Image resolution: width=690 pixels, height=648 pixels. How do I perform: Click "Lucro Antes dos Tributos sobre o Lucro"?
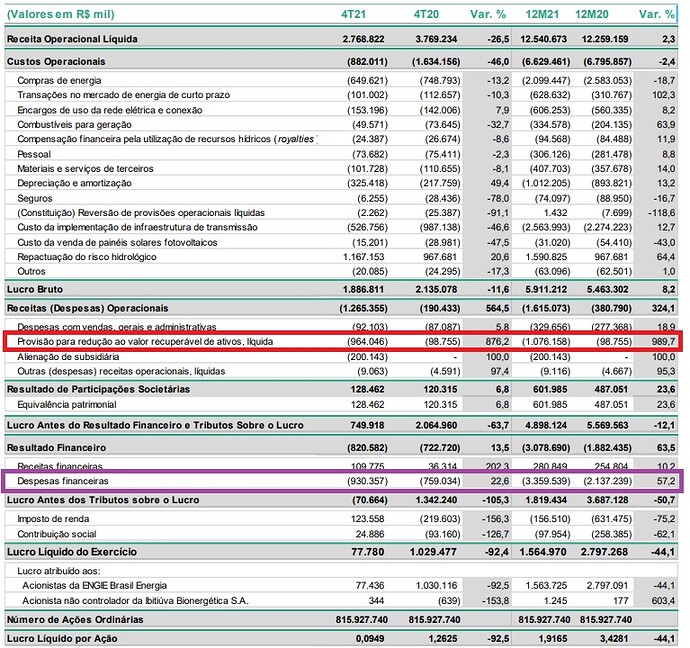tap(103, 500)
